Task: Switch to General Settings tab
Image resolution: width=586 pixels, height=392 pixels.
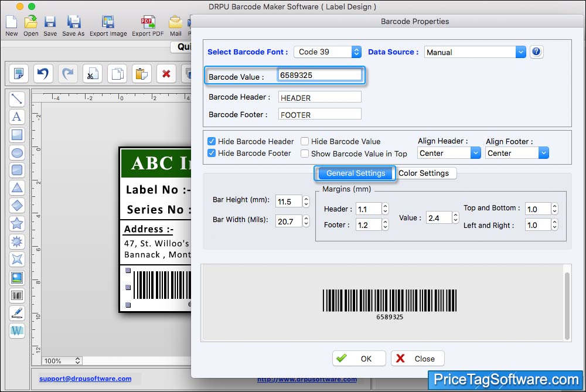Action: (x=356, y=173)
